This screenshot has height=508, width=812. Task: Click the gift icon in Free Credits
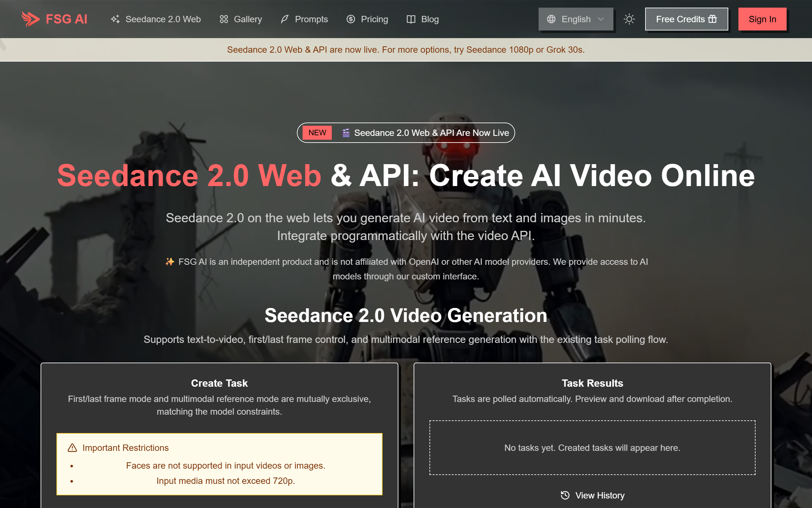pyautogui.click(x=712, y=19)
